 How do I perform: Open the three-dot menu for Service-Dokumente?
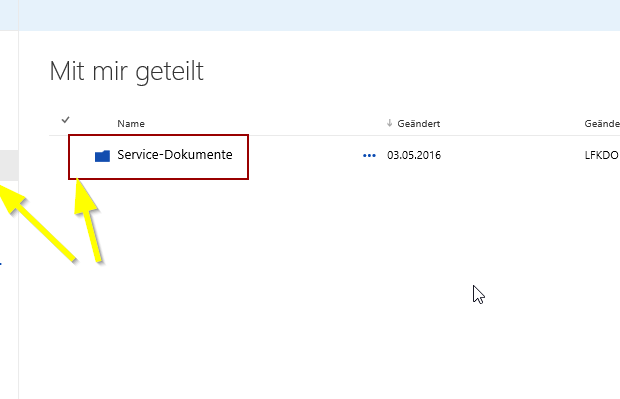369,155
